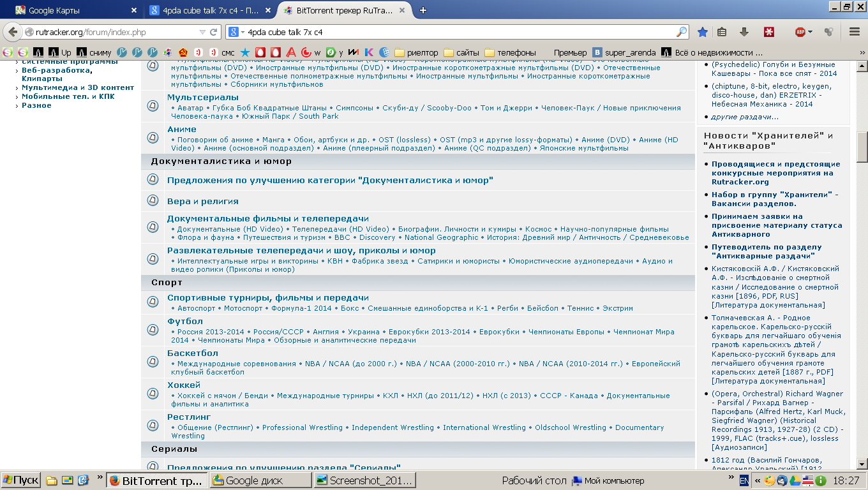Open the Баскетбол forum link

coord(193,353)
